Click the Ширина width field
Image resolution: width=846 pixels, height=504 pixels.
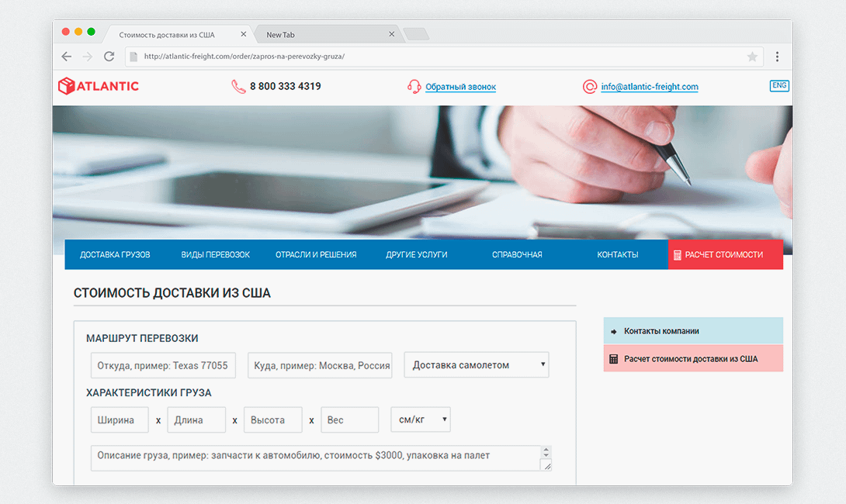pyautogui.click(x=120, y=420)
